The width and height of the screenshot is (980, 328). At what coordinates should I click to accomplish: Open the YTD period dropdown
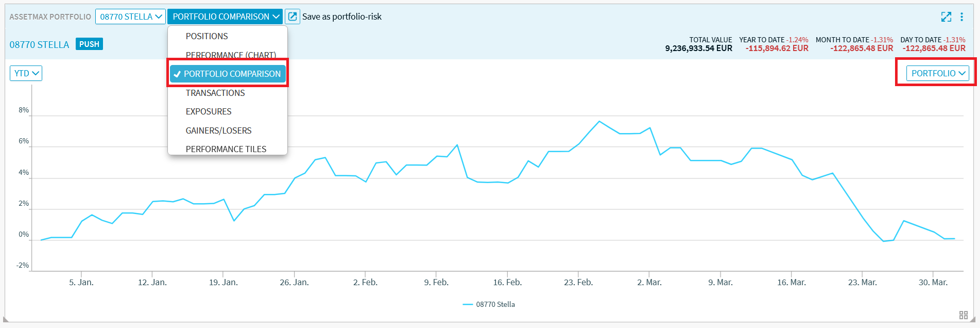(26, 73)
